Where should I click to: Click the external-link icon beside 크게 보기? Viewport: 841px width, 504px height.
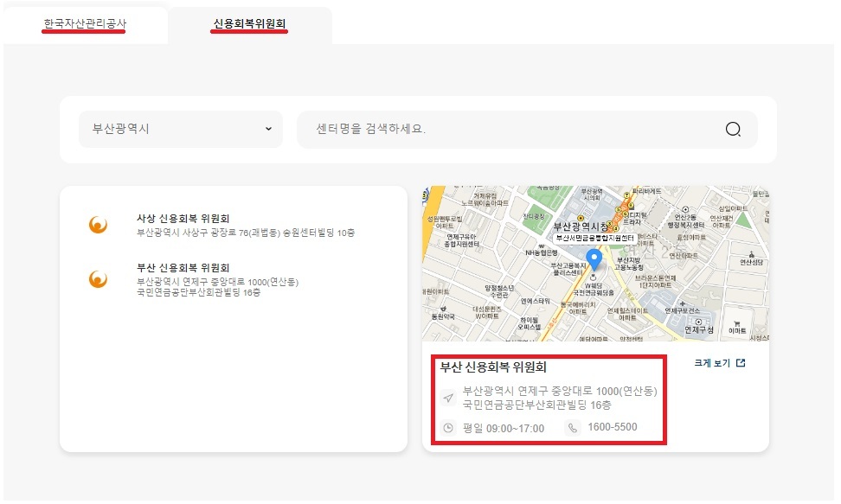740,365
